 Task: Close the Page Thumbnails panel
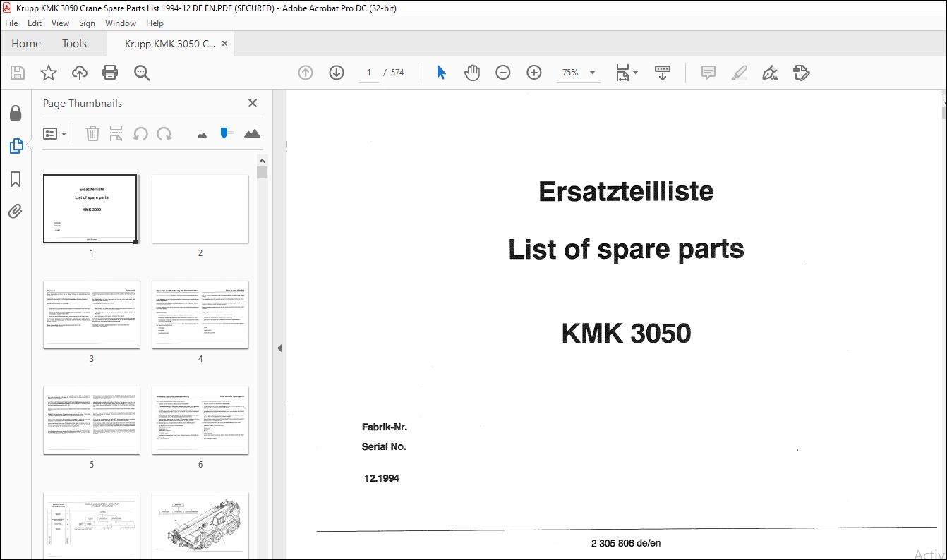pyautogui.click(x=253, y=103)
